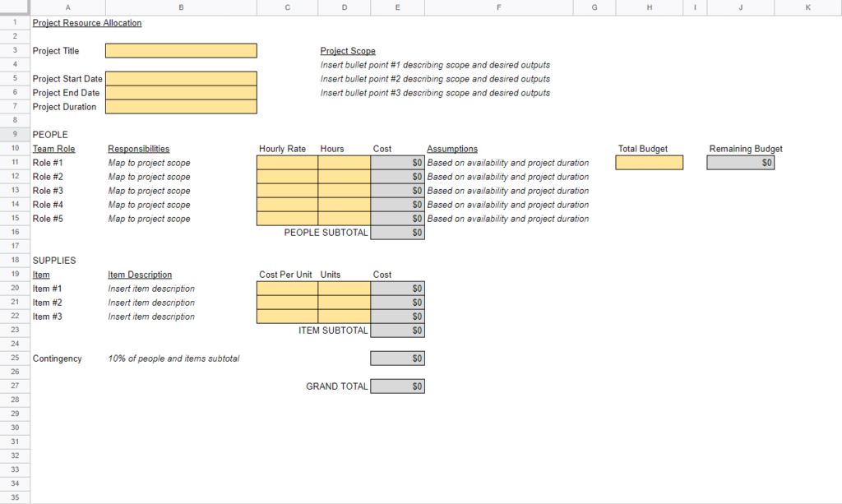Select row 18 header
The image size is (842, 504).
(x=15, y=260)
